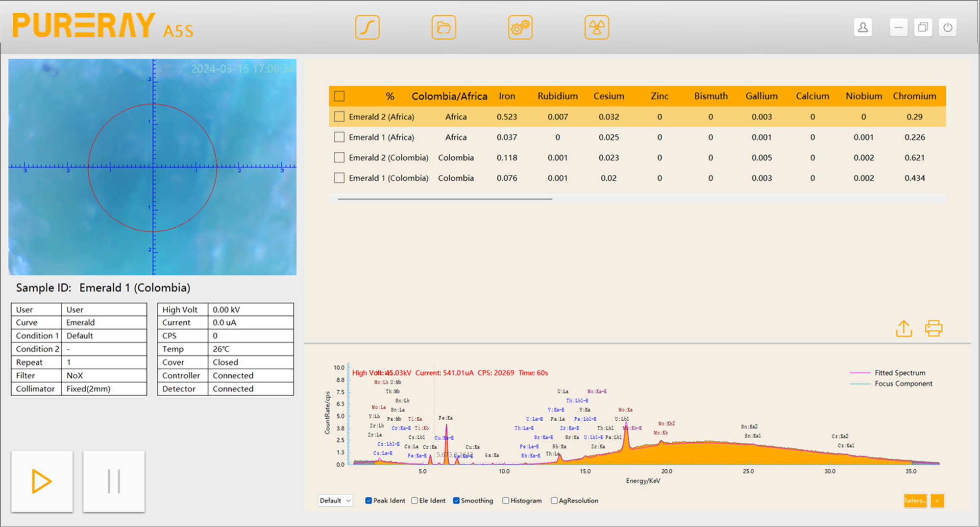Viewport: 980px width, 527px height.
Task: Click the radiation X-ray icon
Action: [596, 27]
